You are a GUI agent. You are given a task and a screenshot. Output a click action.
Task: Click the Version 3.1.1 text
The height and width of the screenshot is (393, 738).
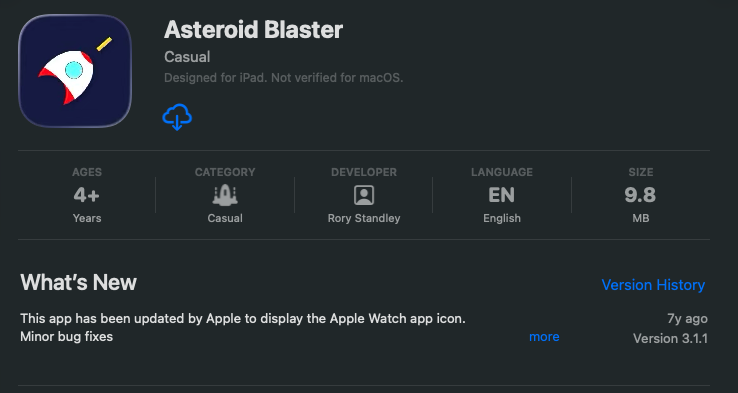[670, 338]
